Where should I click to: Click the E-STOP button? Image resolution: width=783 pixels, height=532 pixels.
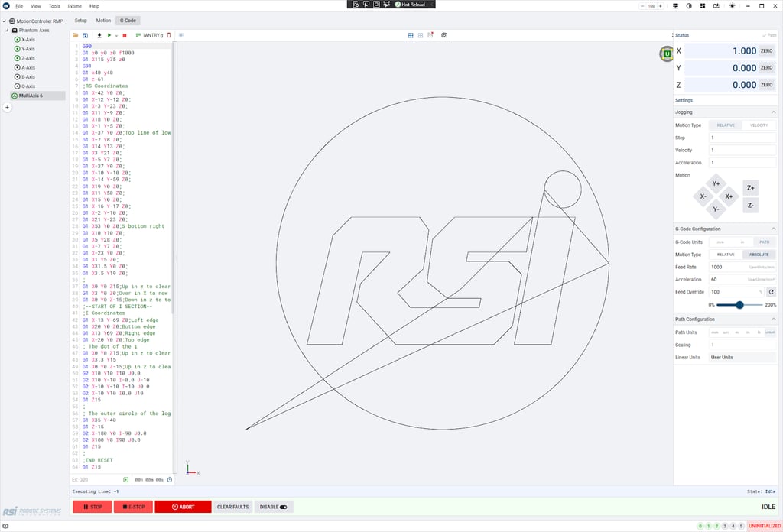[x=133, y=507]
